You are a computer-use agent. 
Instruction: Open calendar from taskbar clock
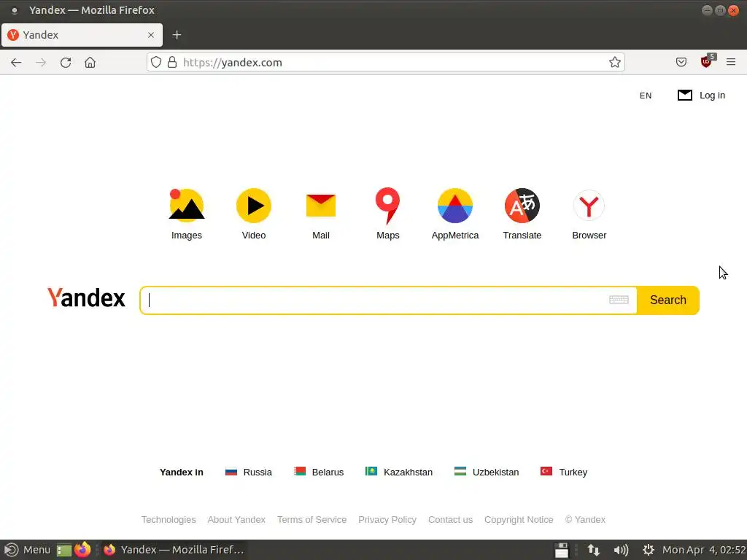click(704, 550)
